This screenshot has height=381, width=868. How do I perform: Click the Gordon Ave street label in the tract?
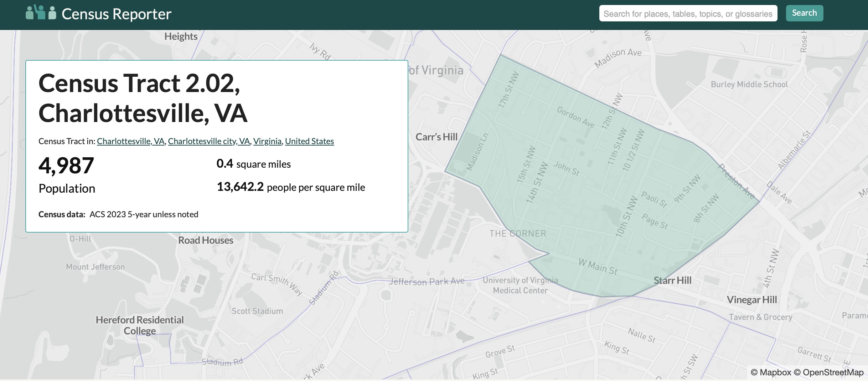[575, 117]
